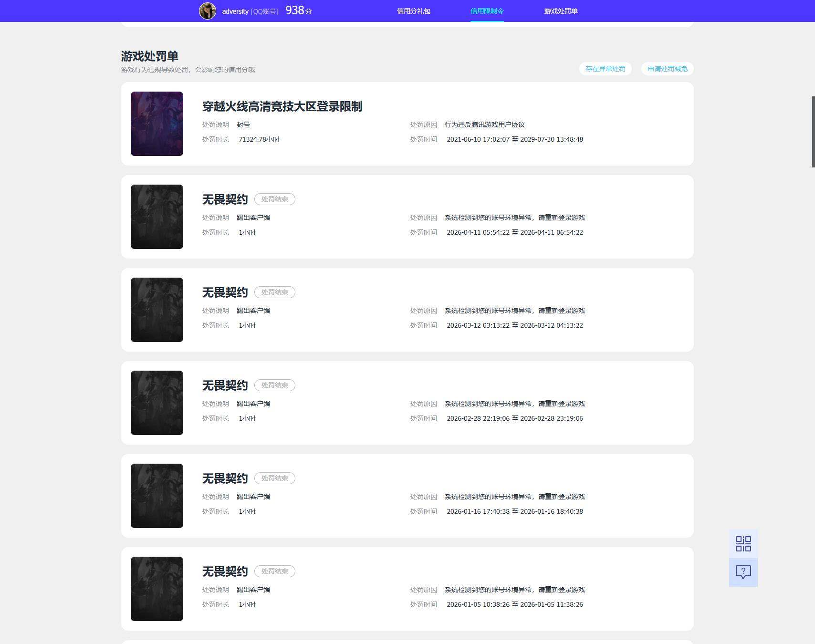The width and height of the screenshot is (815, 644).
Task: Click thumbnail of 无畏契约 2026-01-05 penalty
Action: (157, 589)
